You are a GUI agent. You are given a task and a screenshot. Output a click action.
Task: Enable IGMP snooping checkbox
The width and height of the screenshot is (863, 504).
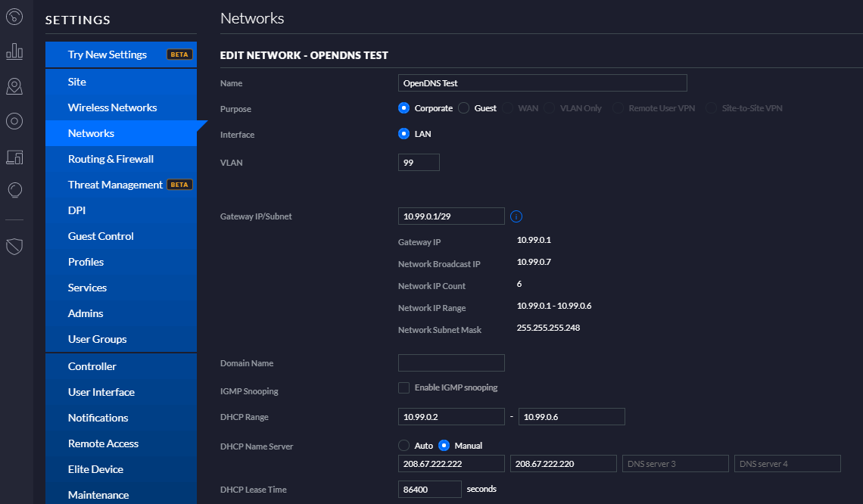[403, 387]
